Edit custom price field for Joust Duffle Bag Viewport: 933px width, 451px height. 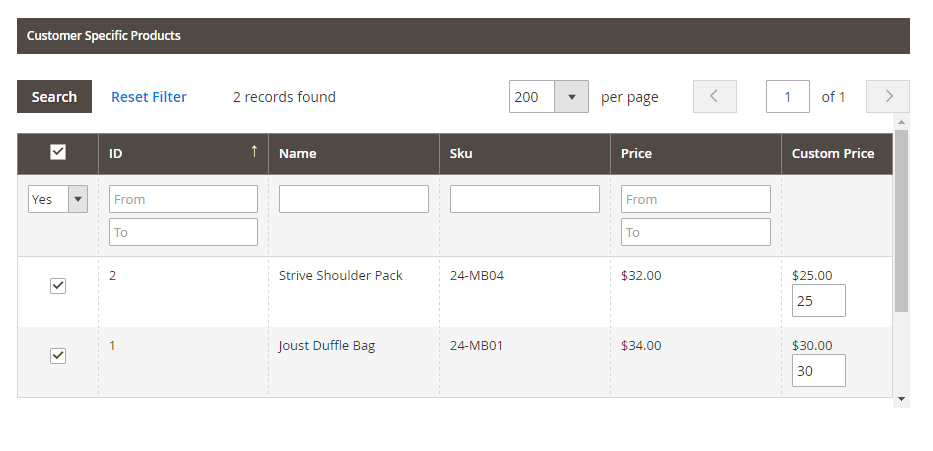[818, 370]
